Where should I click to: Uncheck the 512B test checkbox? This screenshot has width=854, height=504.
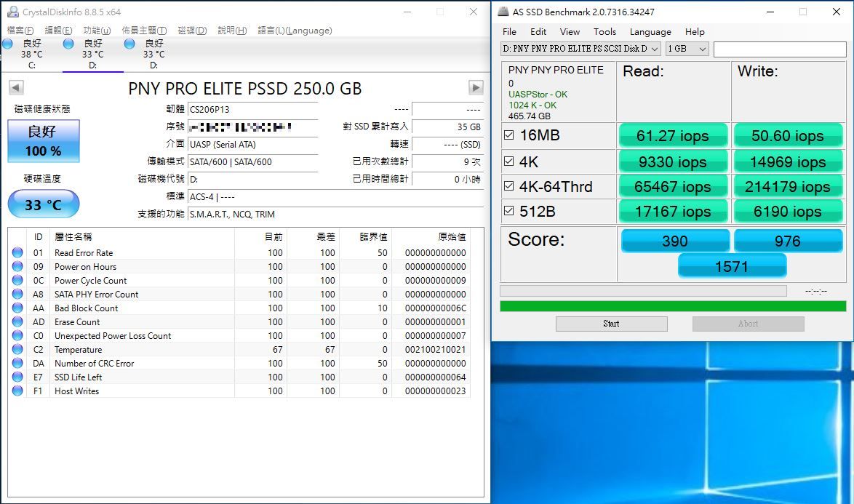click(x=508, y=211)
